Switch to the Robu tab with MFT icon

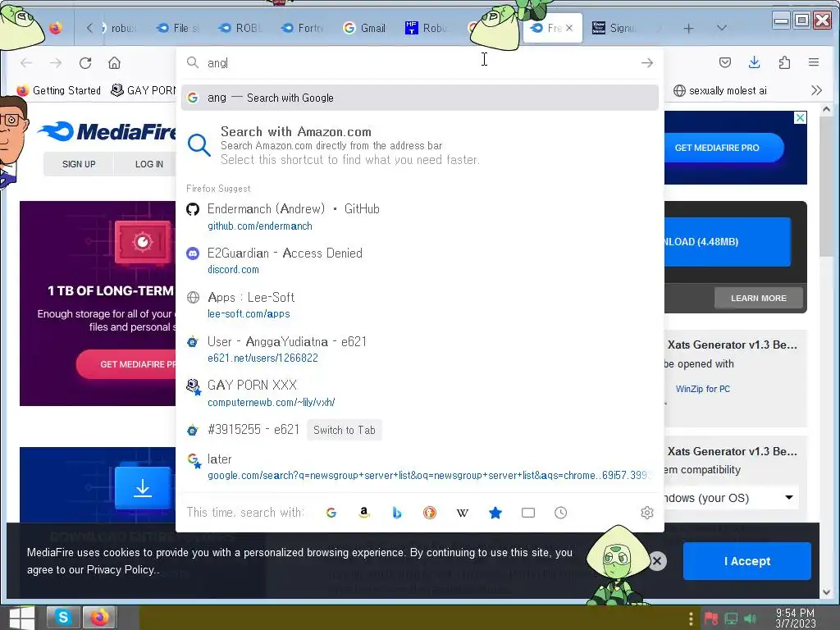click(x=427, y=28)
